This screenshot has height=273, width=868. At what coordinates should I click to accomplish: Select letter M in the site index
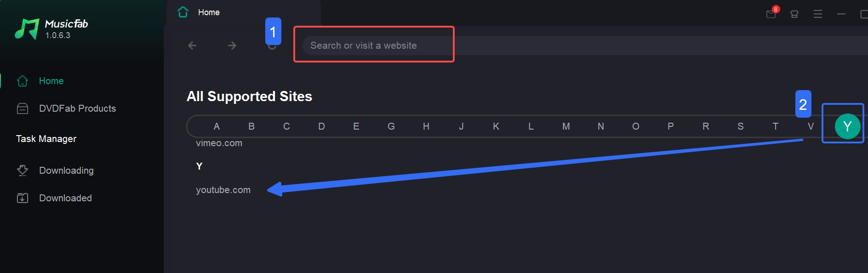[565, 126]
